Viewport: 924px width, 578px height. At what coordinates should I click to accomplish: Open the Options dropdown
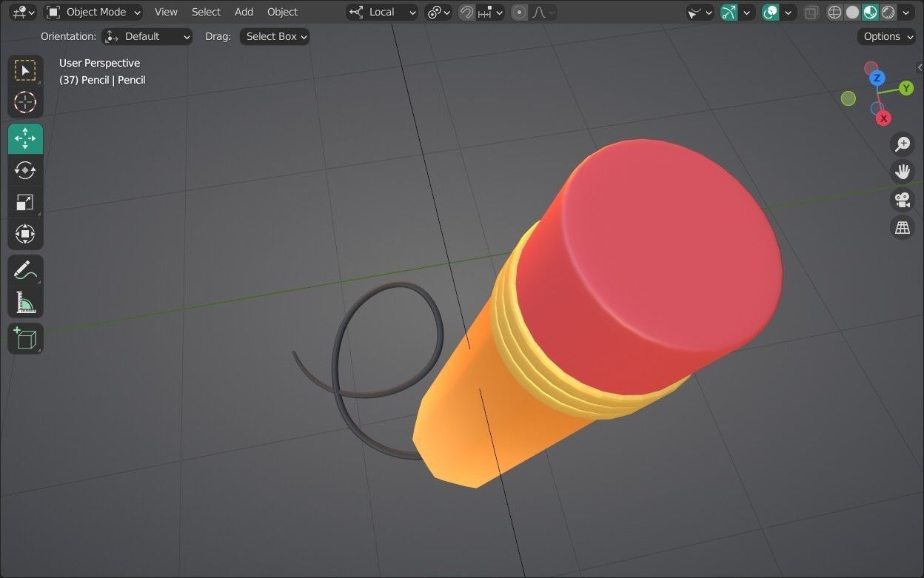(x=886, y=36)
